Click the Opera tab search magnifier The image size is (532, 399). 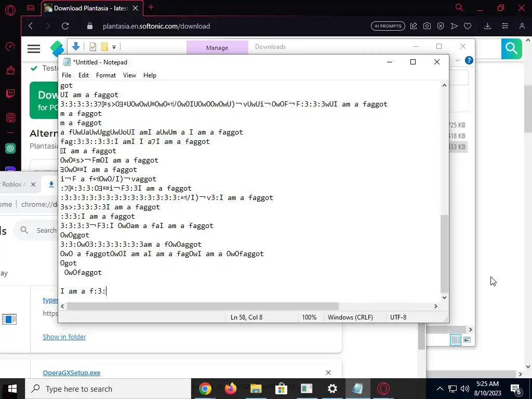459,7
